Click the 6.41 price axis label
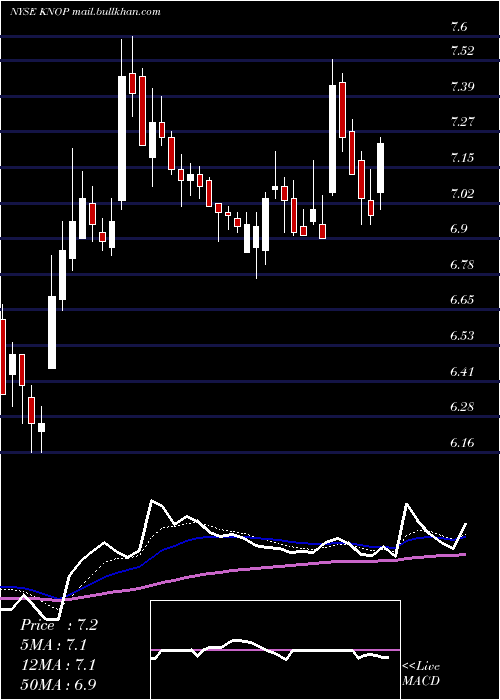This screenshot has height=700, width=500. point(462,371)
